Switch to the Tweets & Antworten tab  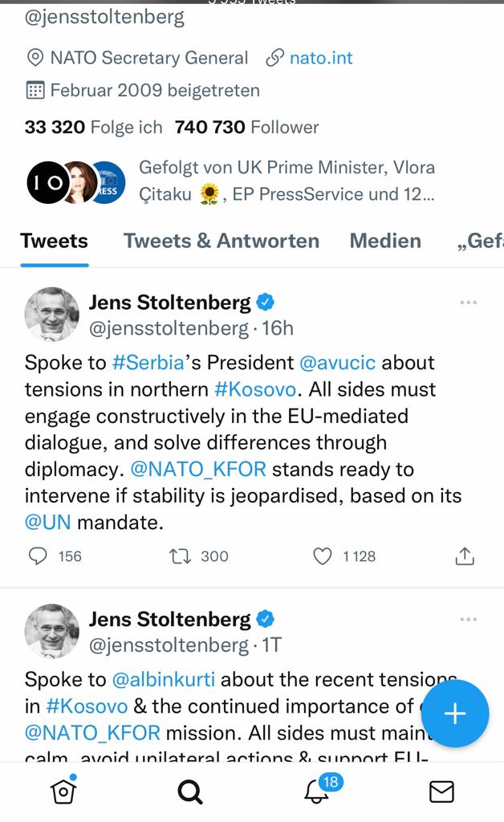click(221, 241)
